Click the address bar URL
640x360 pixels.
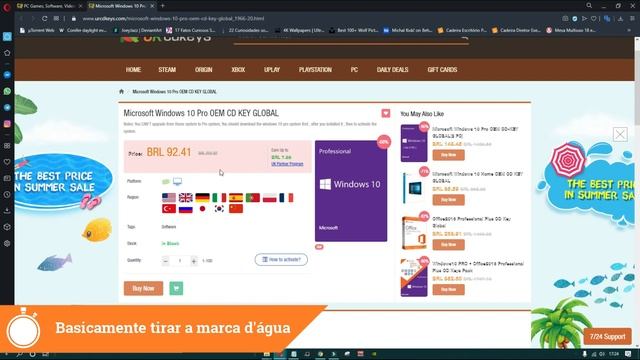click(x=173, y=18)
